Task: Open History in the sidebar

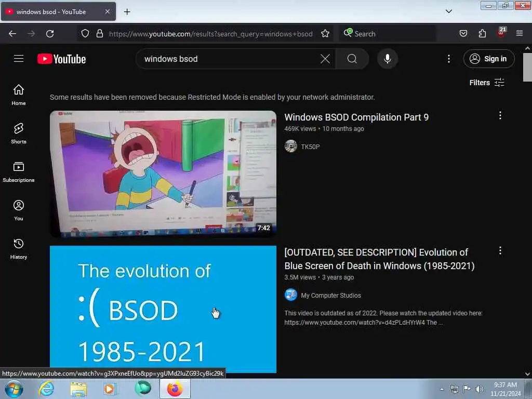Action: 19,249
